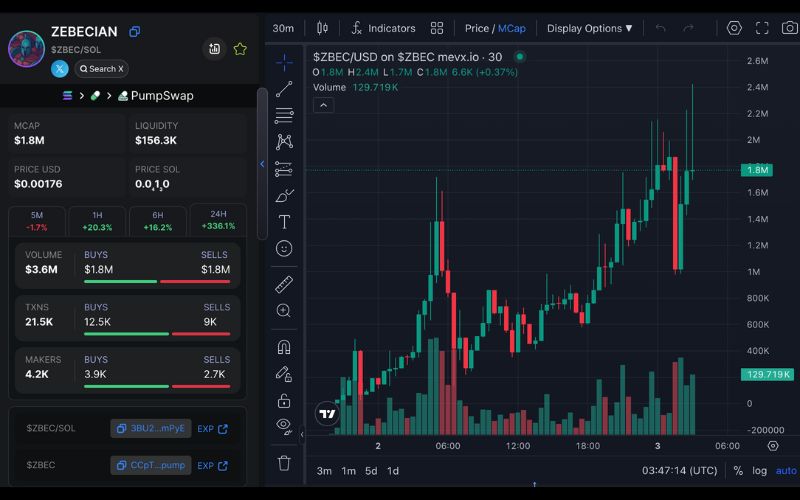Screen dimensions: 800x500
Task: Open the forecasting and measurement tool
Action: point(284,168)
